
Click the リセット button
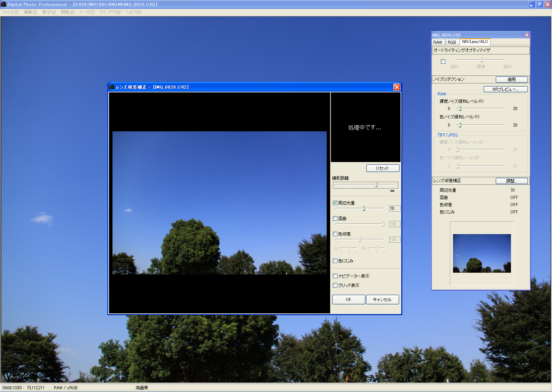pos(383,168)
